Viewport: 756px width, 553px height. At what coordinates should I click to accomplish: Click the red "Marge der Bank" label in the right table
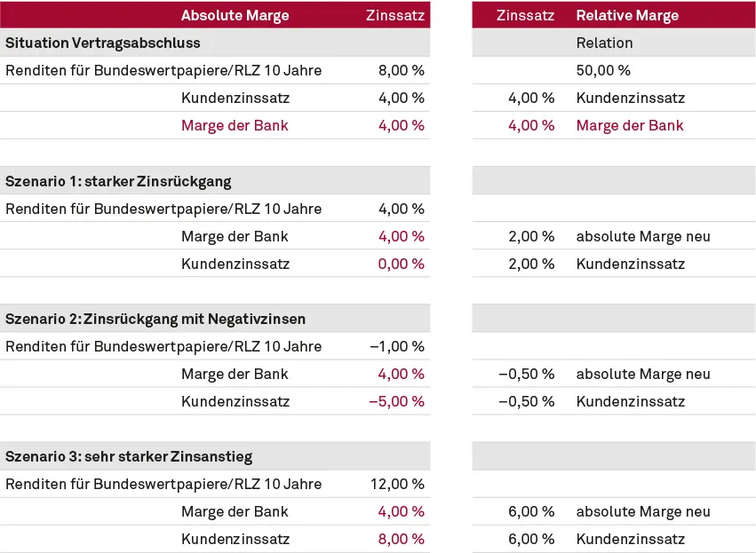[630, 125]
